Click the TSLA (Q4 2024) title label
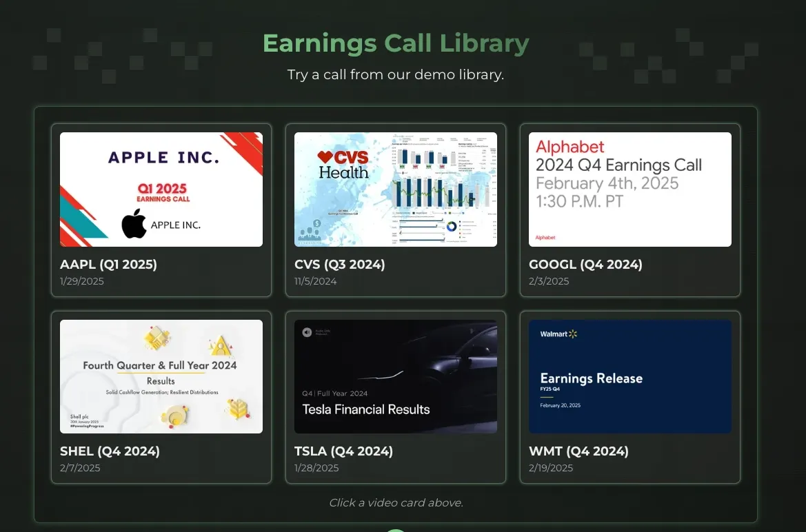The image size is (806, 532). [344, 451]
